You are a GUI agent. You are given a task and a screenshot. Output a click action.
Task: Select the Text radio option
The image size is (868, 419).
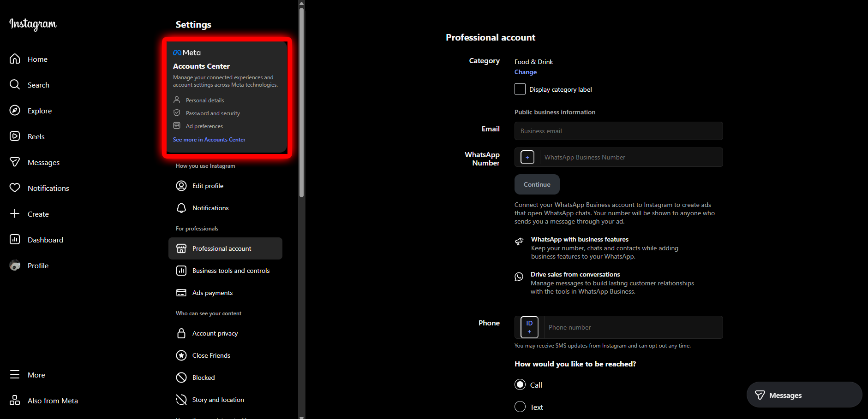tap(520, 407)
